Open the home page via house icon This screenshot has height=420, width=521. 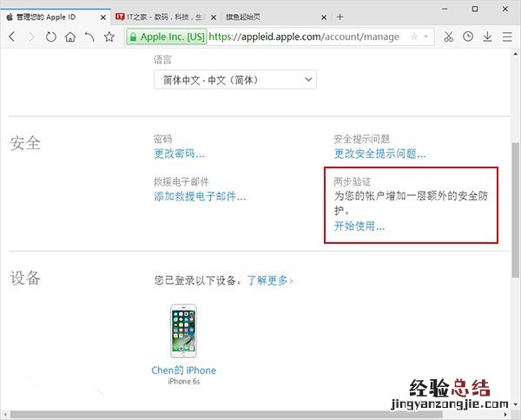coord(70,36)
